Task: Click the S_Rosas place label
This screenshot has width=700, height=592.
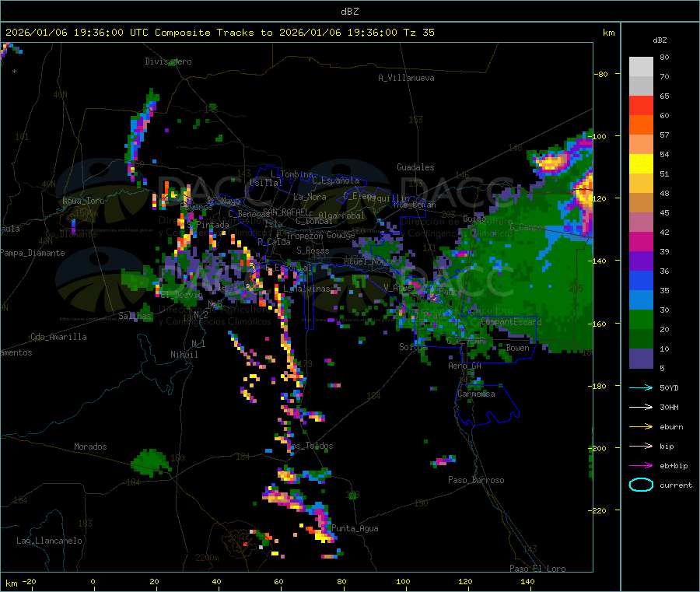Action: [313, 250]
